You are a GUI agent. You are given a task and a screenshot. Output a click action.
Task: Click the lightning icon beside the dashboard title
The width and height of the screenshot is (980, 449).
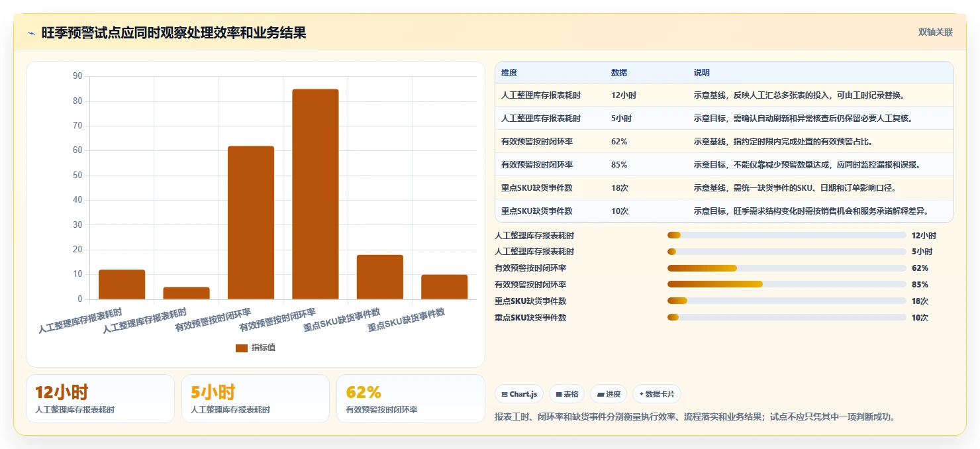pyautogui.click(x=31, y=33)
